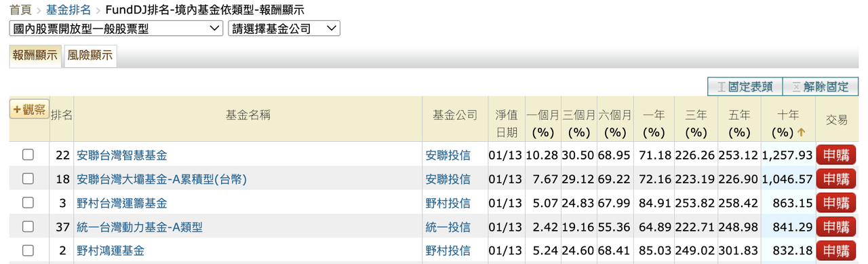The image size is (868, 264).
Task: Check the box for 統一台灣動力基金-A類型
Action: (28, 227)
